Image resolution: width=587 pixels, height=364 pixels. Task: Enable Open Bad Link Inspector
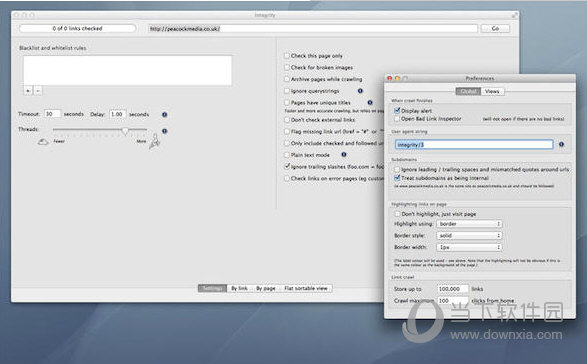point(397,119)
